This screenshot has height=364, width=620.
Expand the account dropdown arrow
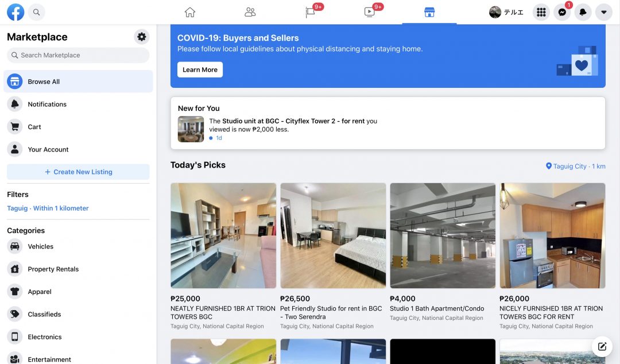pyautogui.click(x=603, y=12)
